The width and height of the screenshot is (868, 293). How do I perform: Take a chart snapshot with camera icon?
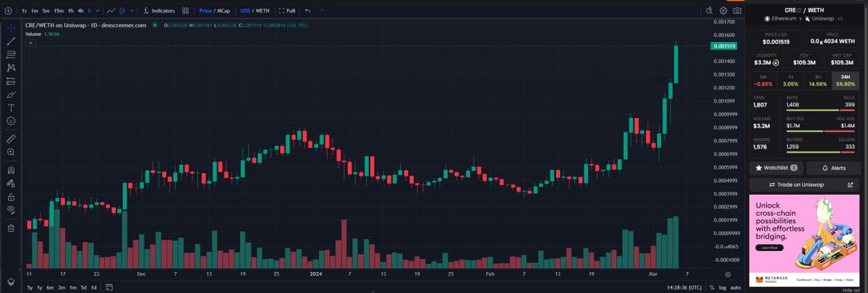tap(737, 11)
